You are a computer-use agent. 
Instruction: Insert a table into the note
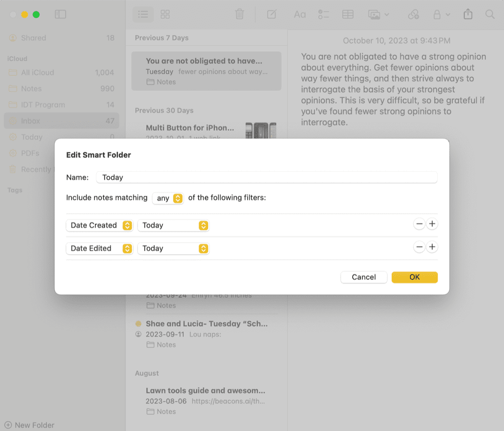click(x=347, y=14)
